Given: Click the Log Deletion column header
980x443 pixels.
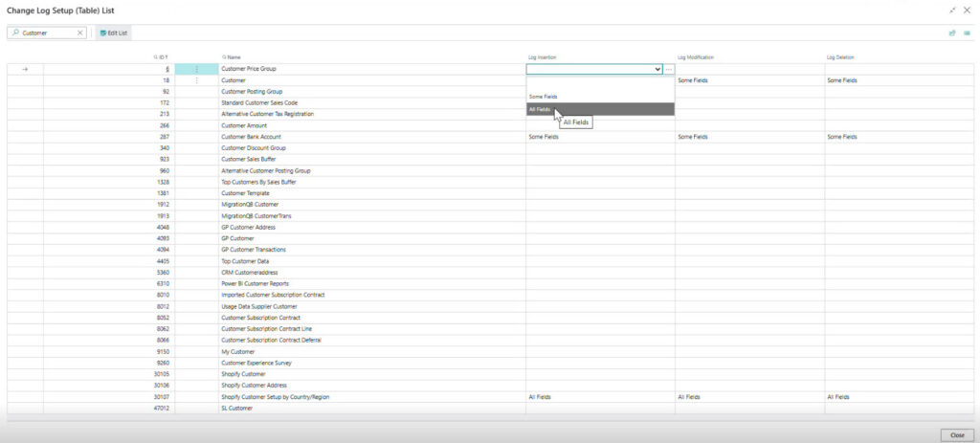Looking at the screenshot, I should click(x=840, y=56).
